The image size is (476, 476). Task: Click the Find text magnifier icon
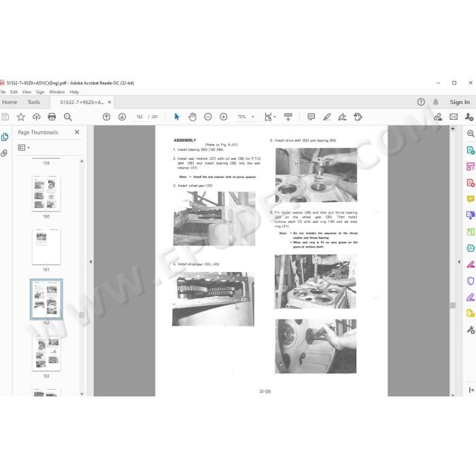point(68,117)
